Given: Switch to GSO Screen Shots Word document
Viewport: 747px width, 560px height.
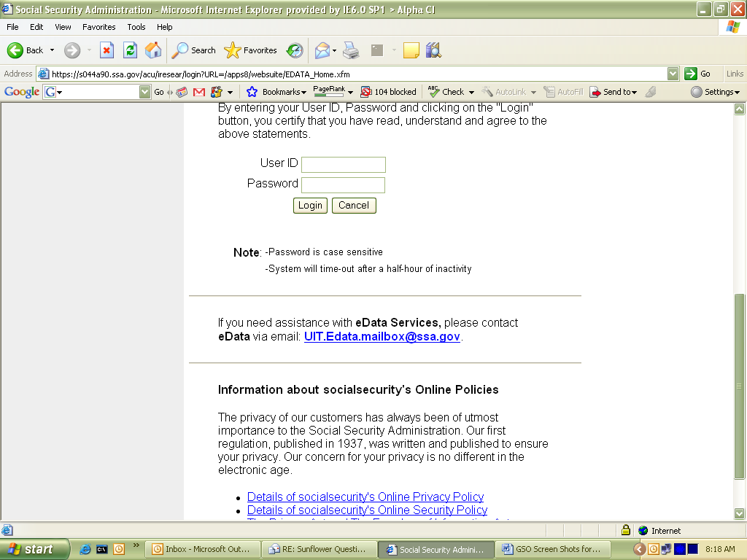Looking at the screenshot, I should 553,549.
